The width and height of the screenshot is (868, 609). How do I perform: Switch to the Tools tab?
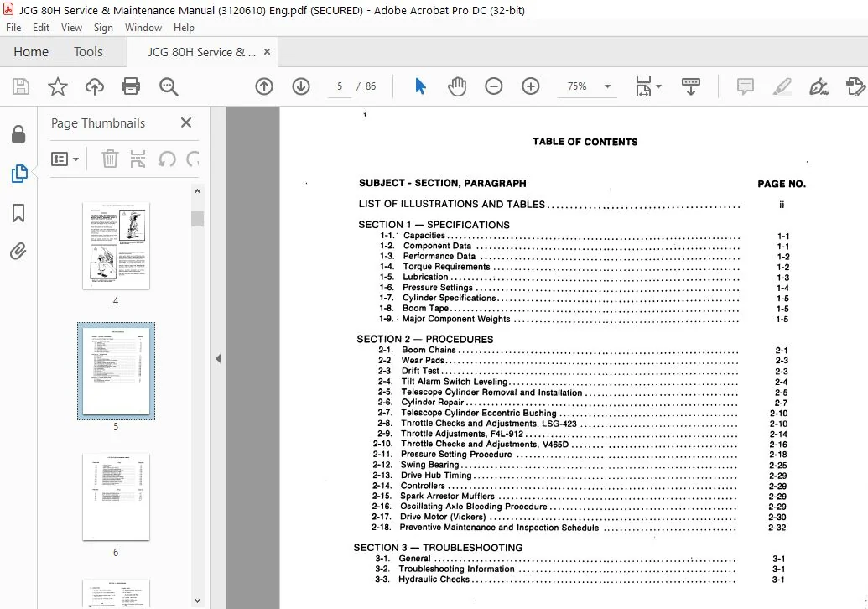(x=89, y=52)
